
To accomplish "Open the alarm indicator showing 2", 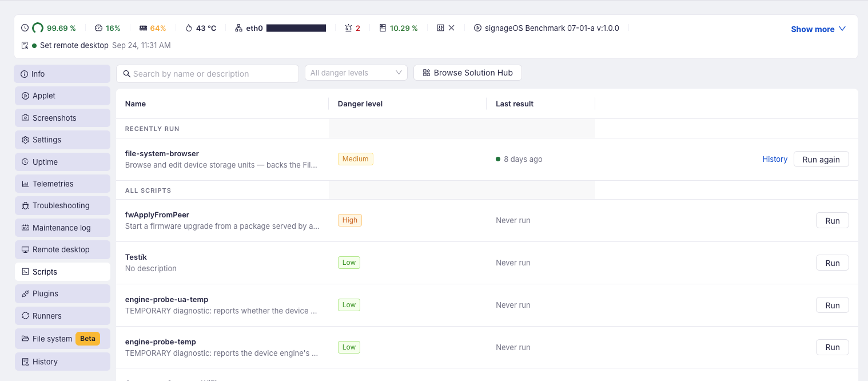I will pos(353,28).
